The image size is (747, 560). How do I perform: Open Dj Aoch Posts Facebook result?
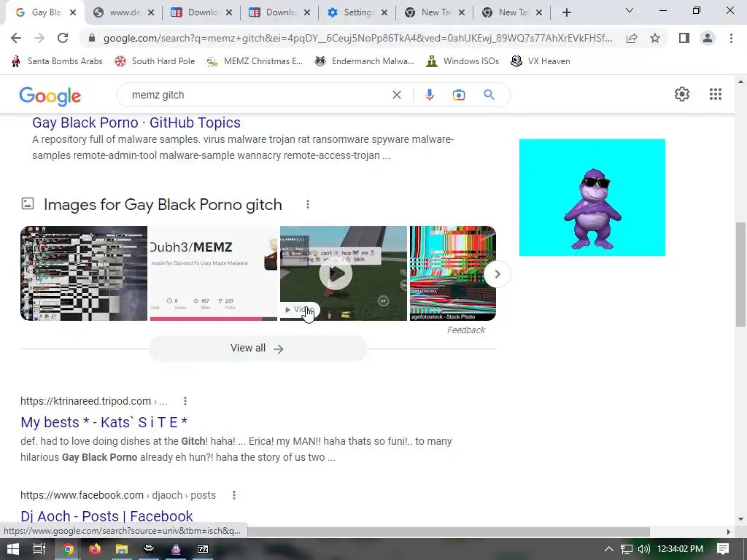tap(107, 516)
